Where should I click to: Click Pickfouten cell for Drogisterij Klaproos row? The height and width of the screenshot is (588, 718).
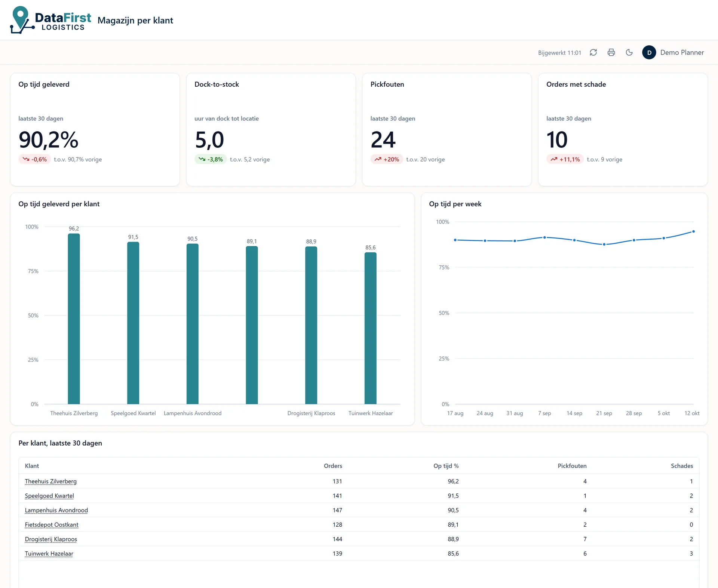click(x=585, y=539)
